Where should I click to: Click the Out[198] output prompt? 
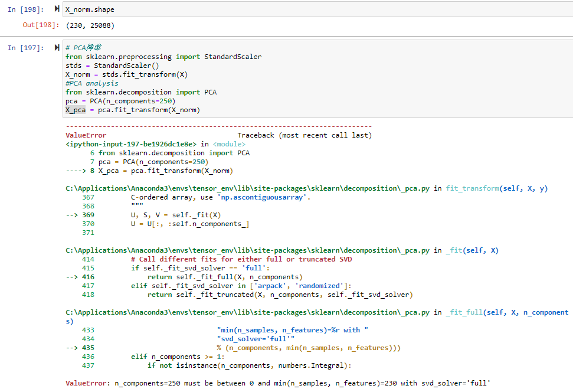37,25
